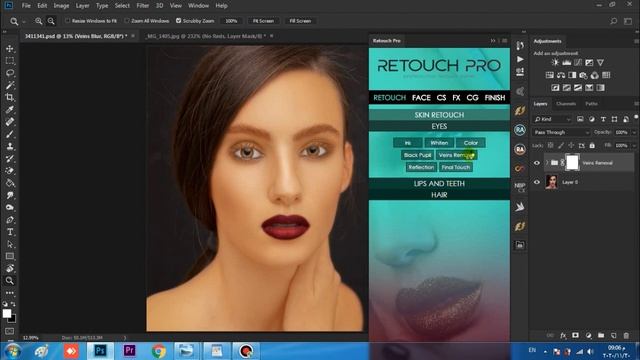Click the Whiten eyes button
Viewport: 640px width, 360px height.
(x=439, y=143)
